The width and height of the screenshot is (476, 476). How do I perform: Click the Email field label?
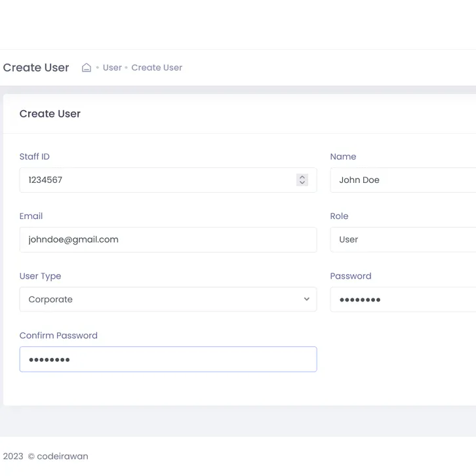[x=31, y=216]
